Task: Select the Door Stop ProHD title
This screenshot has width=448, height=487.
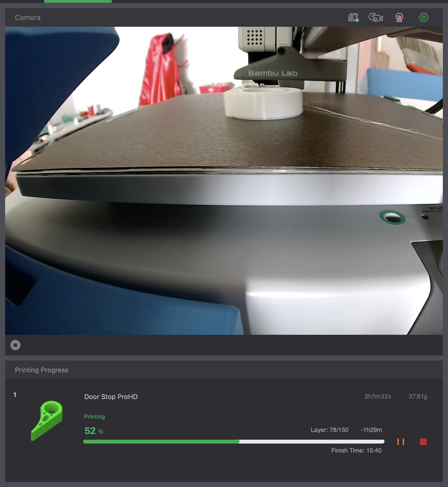Action: (x=111, y=397)
